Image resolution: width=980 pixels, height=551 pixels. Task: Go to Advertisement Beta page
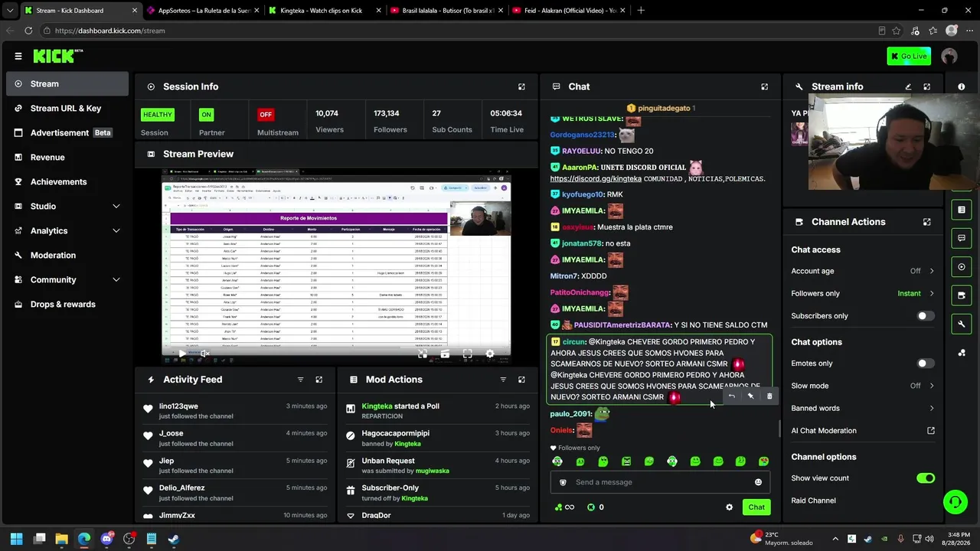[x=67, y=133]
